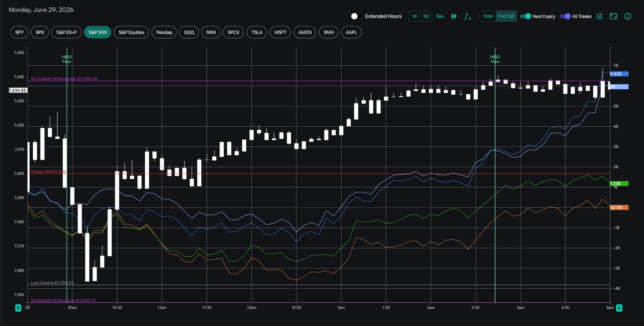Click the 7,434.85 current price label

(x=18, y=90)
